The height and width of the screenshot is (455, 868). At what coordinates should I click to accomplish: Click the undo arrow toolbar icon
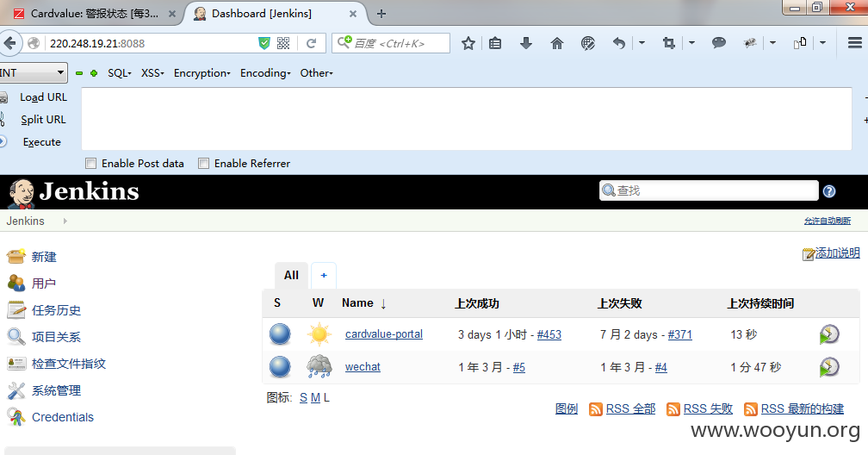[x=619, y=43]
